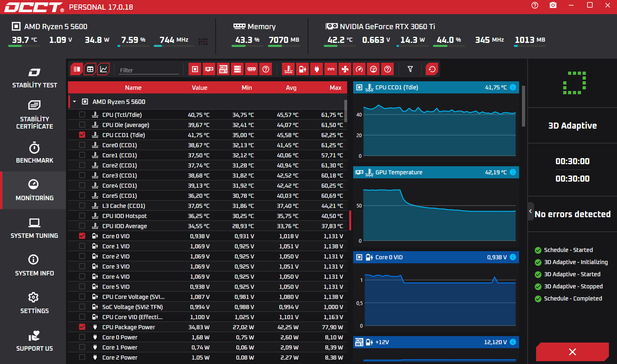Check the Core0 (CCD1) temperature checkbox
Screen dimensions: 617x364
[x=82, y=145]
